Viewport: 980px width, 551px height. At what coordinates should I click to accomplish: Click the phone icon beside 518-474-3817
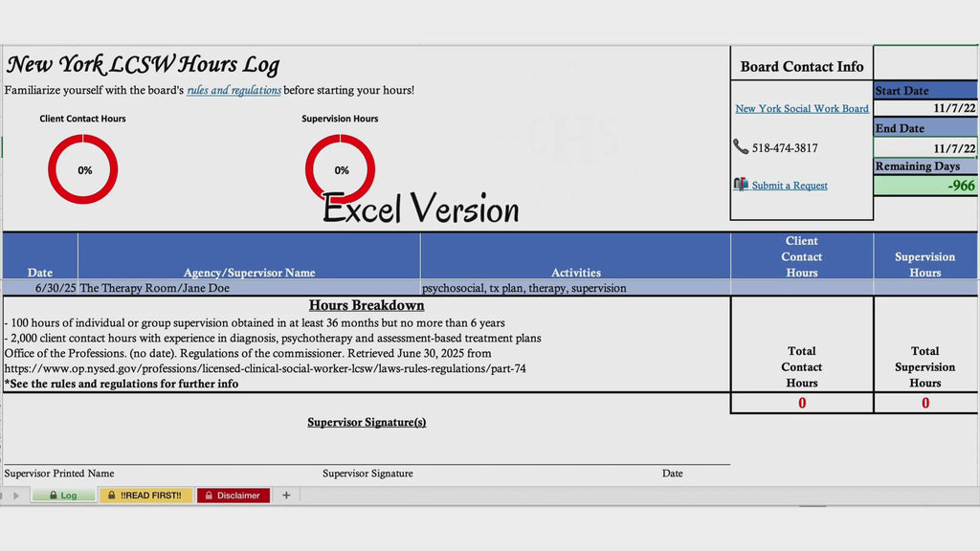741,146
